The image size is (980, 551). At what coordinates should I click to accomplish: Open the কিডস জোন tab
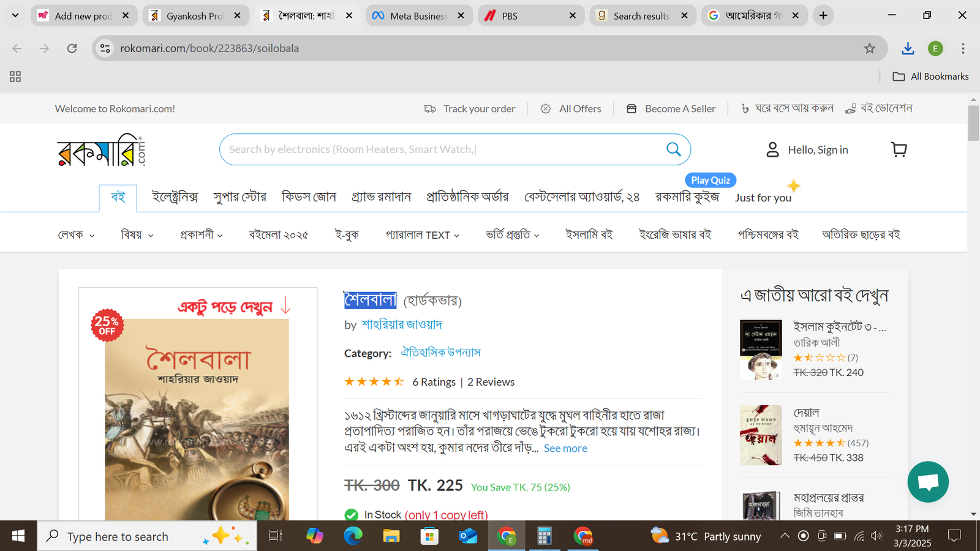(x=309, y=197)
